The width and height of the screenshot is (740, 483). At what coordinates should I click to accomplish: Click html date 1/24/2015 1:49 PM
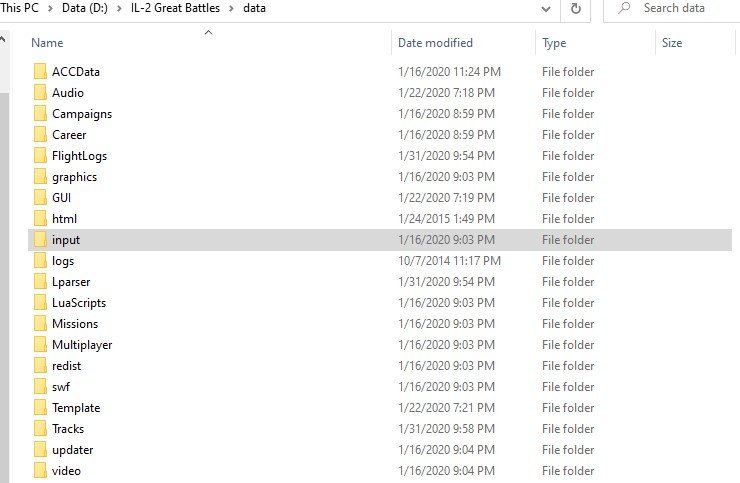(446, 219)
